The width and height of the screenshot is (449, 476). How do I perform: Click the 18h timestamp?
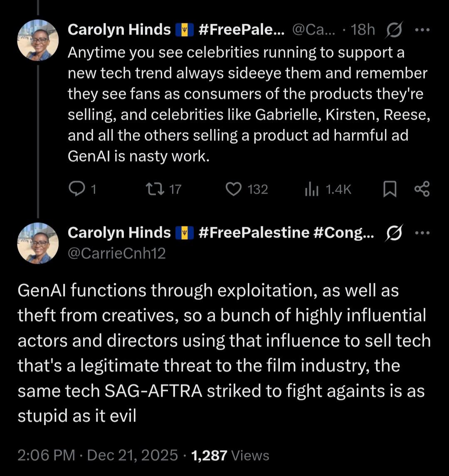point(363,29)
